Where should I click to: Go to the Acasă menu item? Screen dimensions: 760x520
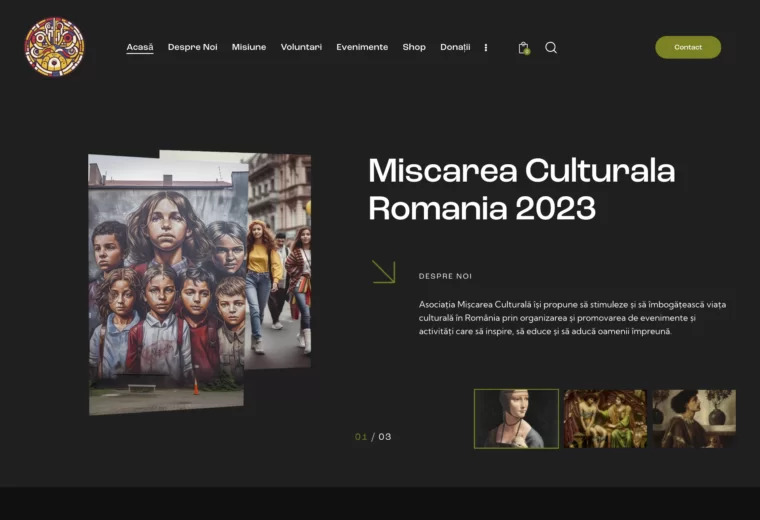(140, 47)
